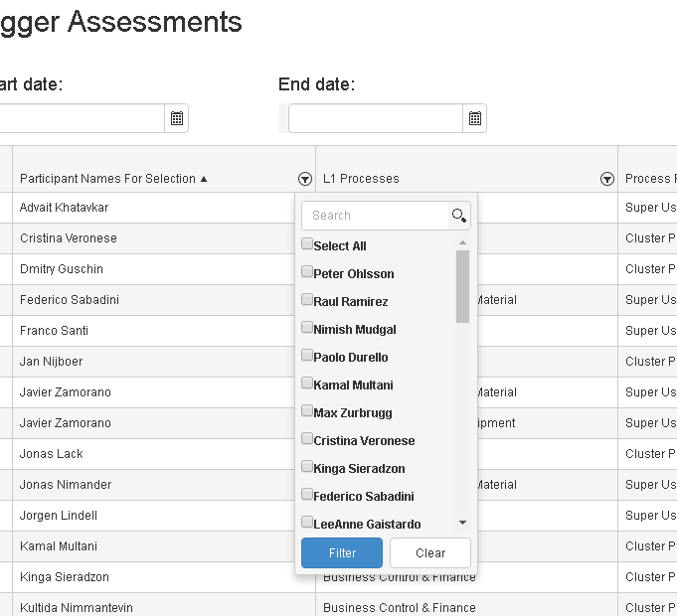Click into the End date input field
The image size is (677, 616).
click(x=375, y=118)
